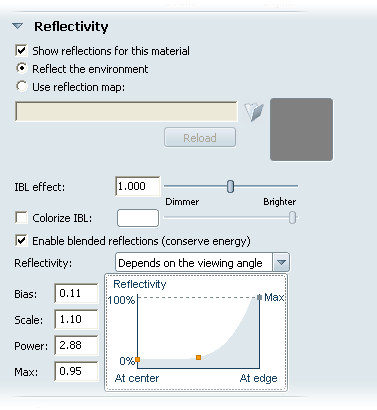Click the Colorize IBL slider handle

coord(292,218)
